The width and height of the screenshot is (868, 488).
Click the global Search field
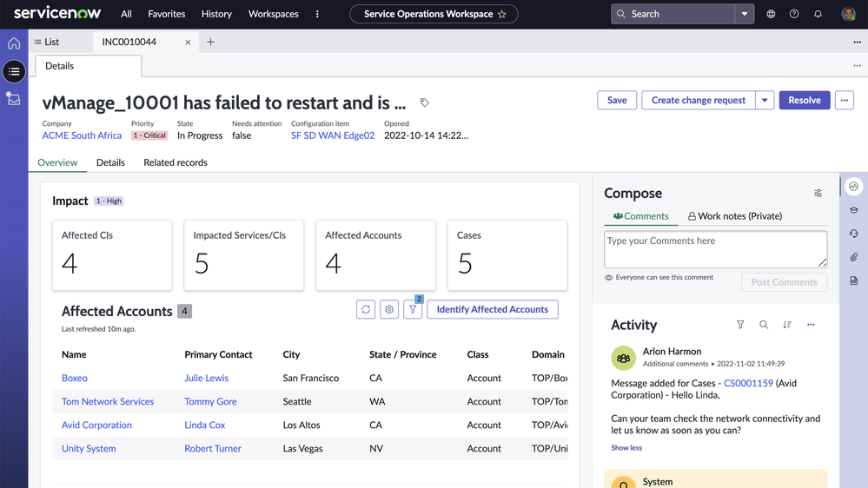coord(673,14)
